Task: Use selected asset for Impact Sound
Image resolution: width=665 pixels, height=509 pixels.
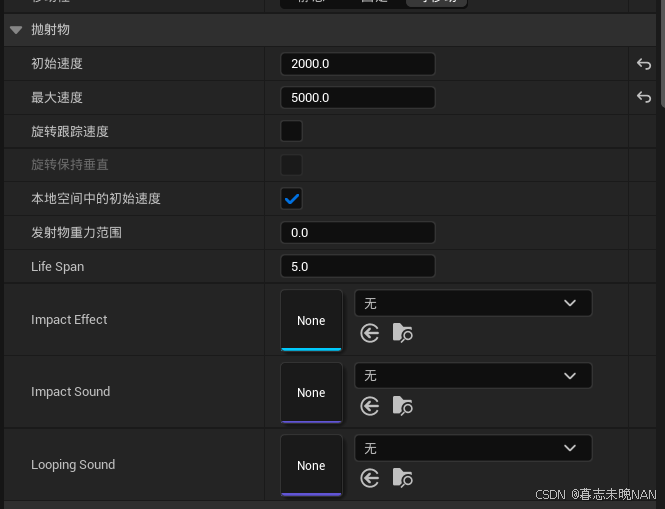Action: tap(370, 406)
